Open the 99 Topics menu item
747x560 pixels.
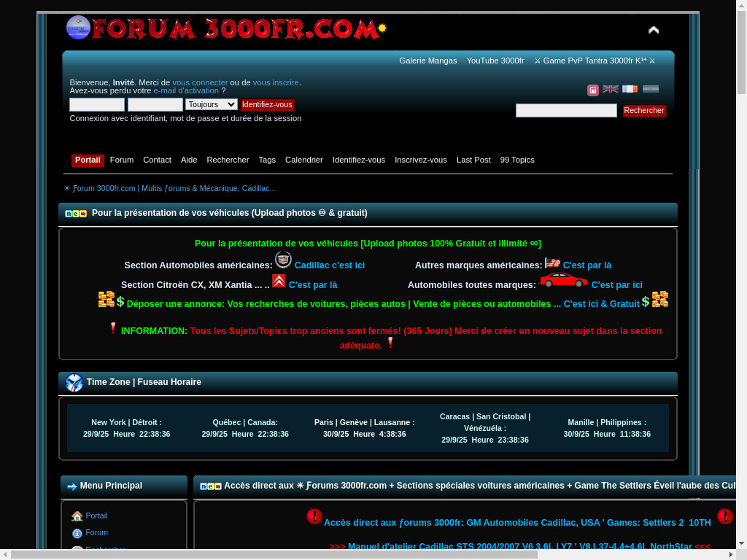click(x=517, y=160)
